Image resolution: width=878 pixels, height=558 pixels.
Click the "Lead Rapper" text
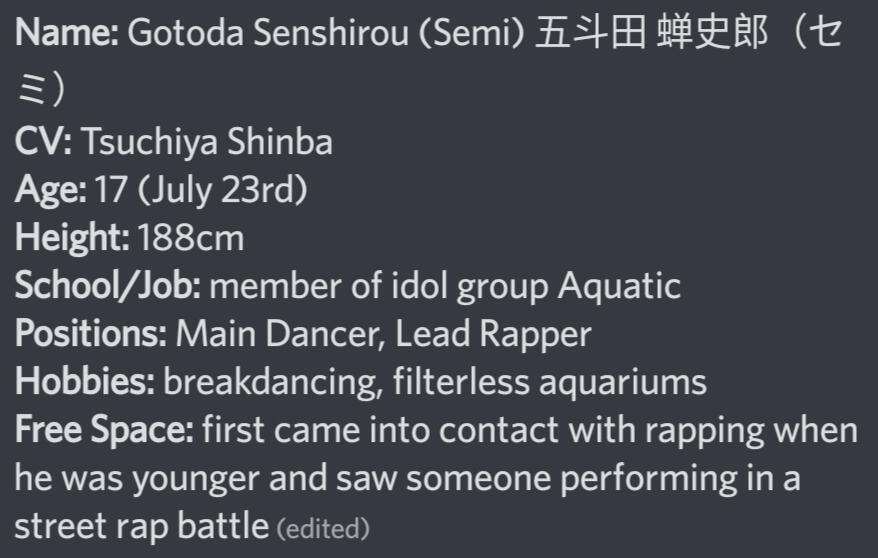493,334
